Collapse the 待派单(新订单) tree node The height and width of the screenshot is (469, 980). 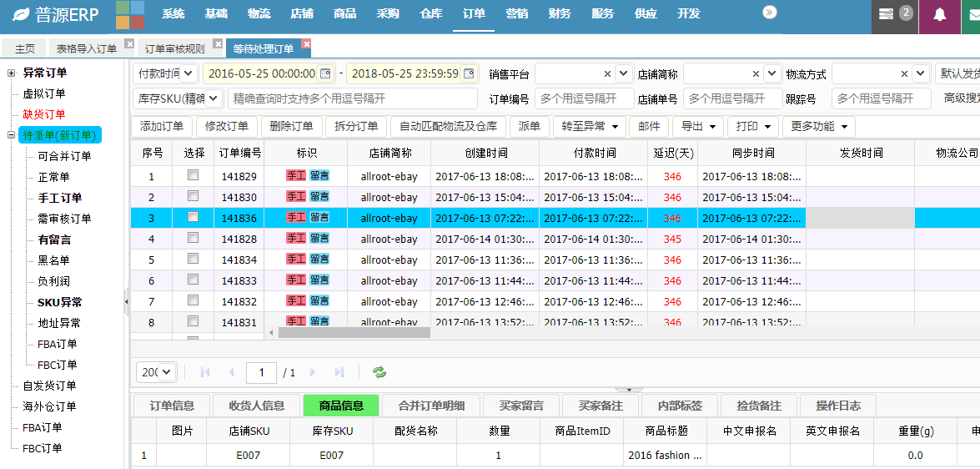11,135
